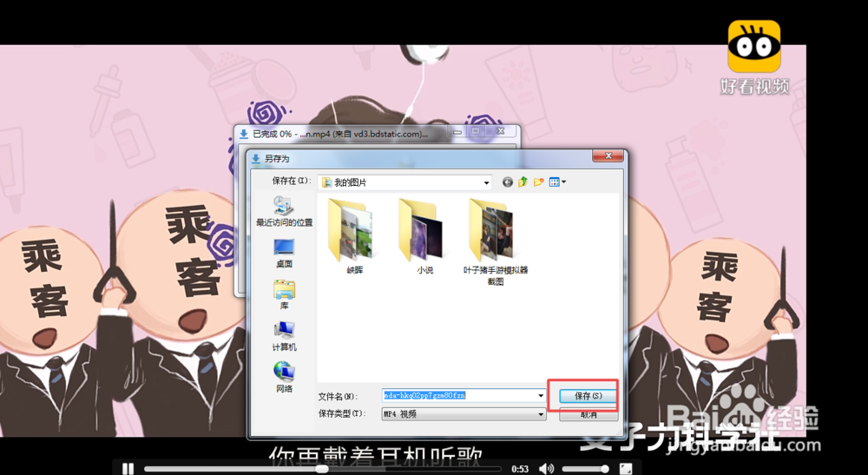
Task: Adjust the volume slider
Action: [x=586, y=469]
